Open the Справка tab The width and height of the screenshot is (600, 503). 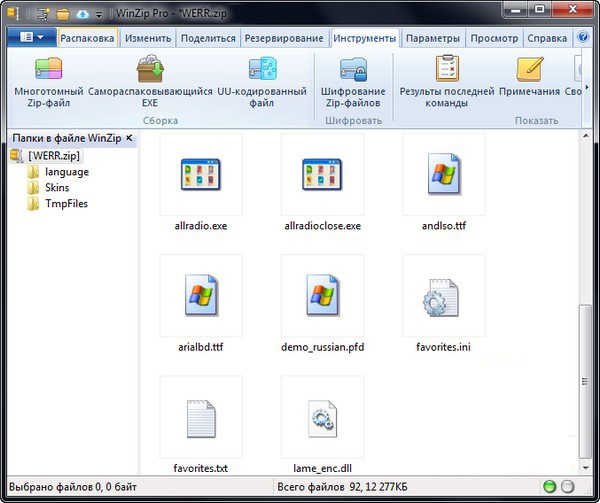tap(547, 38)
